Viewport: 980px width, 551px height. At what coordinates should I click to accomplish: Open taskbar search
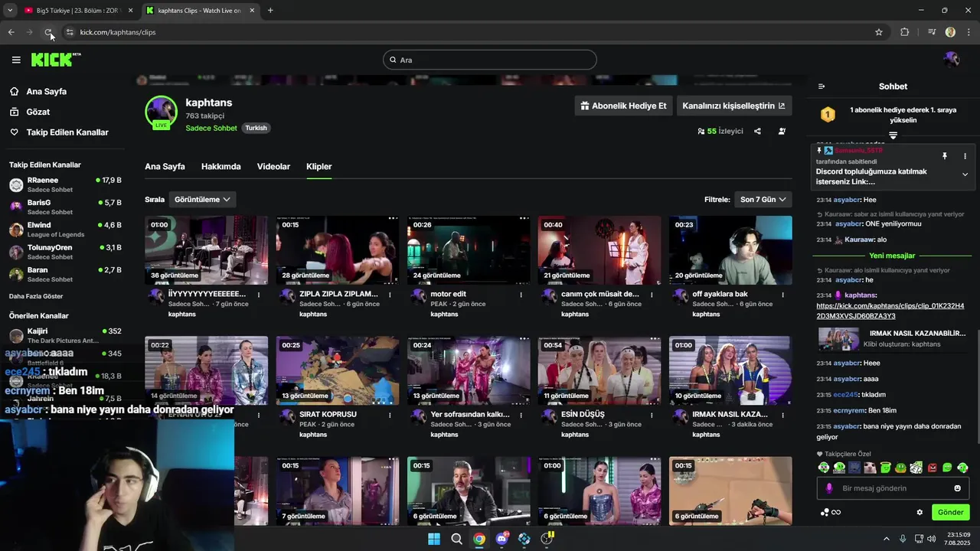pos(456,539)
